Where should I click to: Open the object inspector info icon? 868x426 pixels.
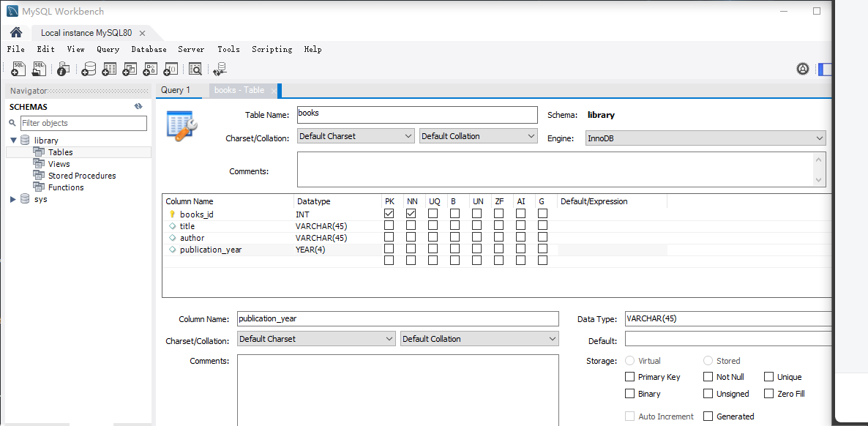pyautogui.click(x=63, y=69)
